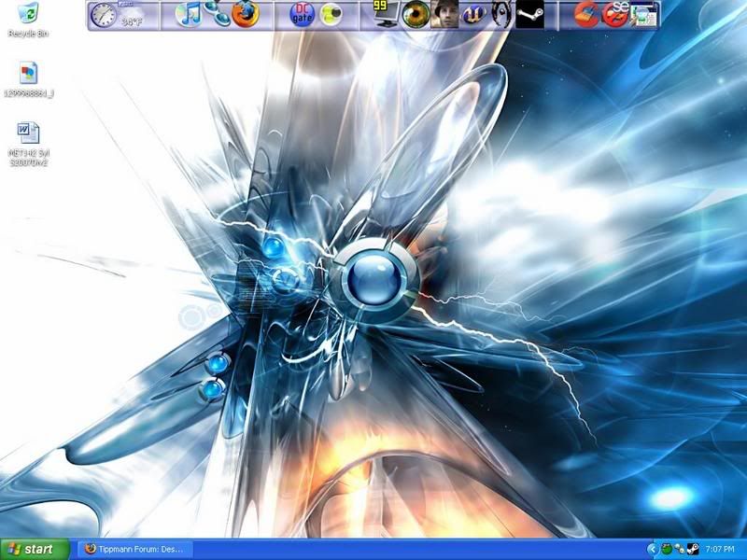Open the weather temperature widget in dock
747x560 pixels.
click(131, 16)
